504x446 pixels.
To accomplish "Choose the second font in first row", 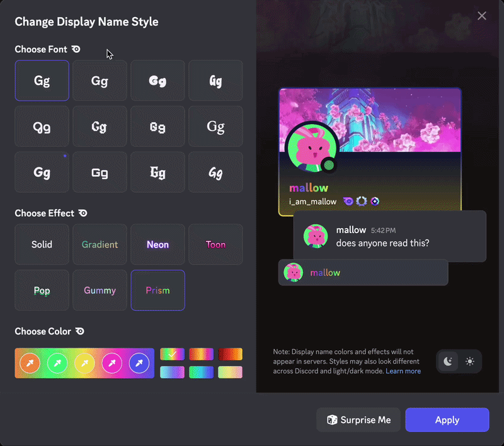I will (100, 81).
